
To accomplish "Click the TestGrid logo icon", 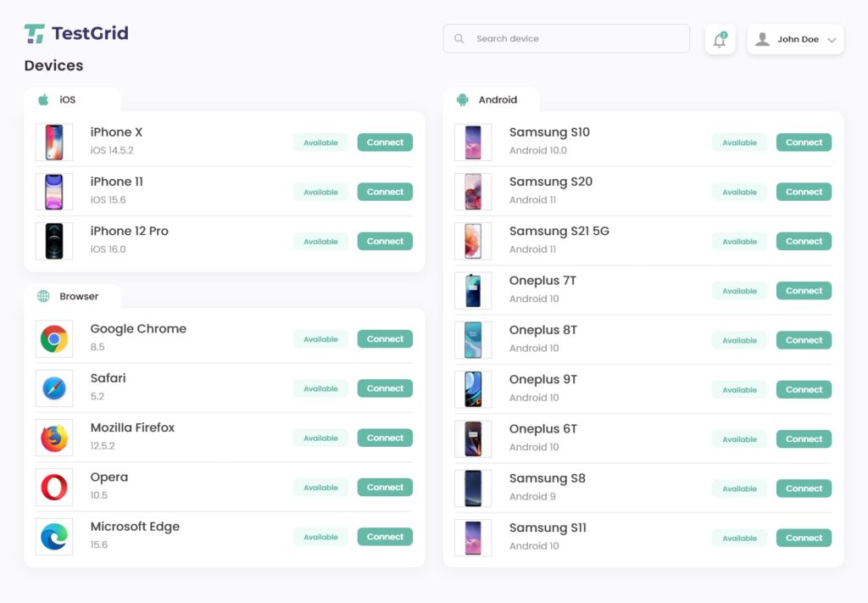I will coord(34,34).
